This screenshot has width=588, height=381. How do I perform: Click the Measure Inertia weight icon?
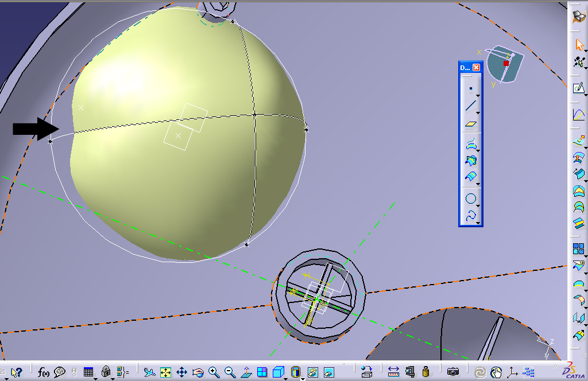425,372
